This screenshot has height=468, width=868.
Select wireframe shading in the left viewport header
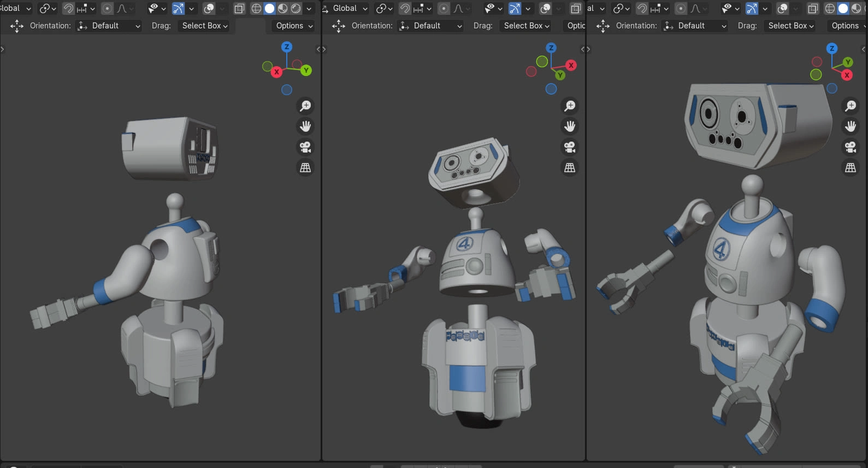pyautogui.click(x=256, y=8)
